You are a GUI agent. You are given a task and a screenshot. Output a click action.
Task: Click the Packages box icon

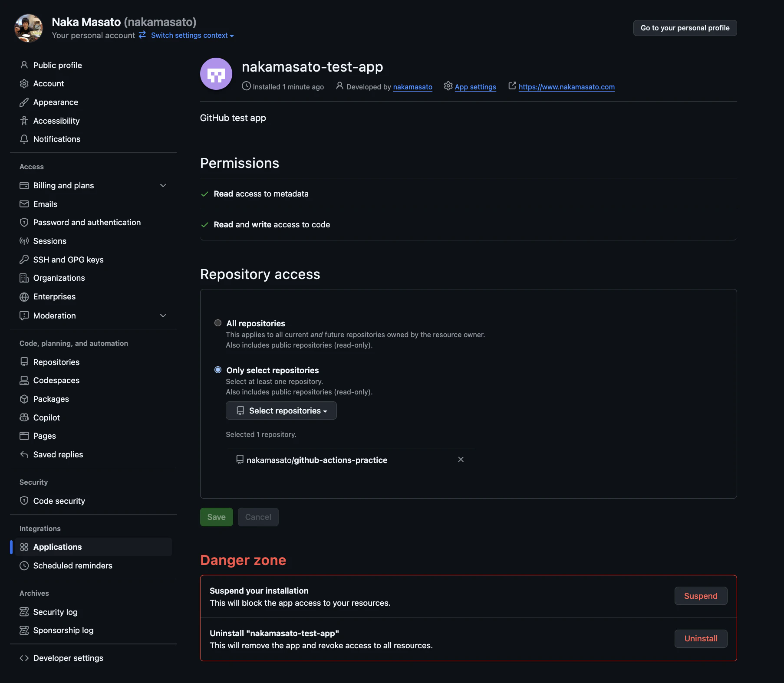coord(24,399)
